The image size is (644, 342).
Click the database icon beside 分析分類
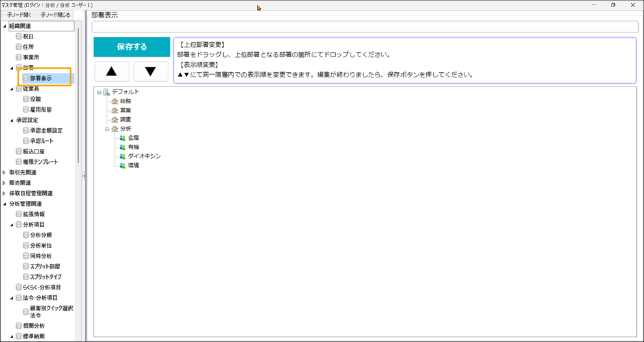[26, 235]
